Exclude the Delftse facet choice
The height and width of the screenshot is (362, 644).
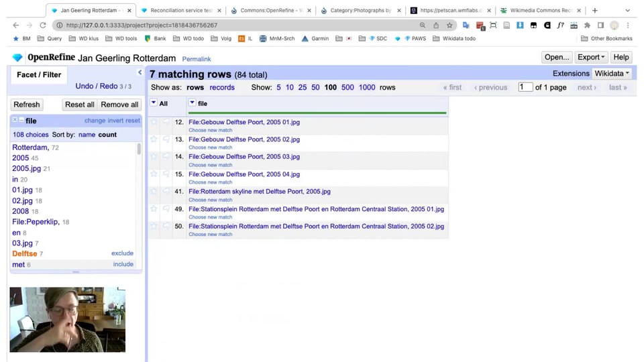(x=122, y=253)
